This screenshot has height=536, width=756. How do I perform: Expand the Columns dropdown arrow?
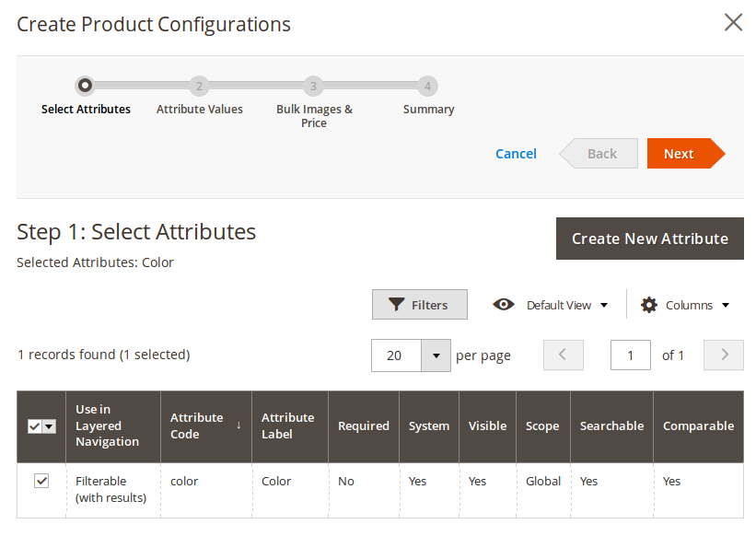tap(726, 305)
